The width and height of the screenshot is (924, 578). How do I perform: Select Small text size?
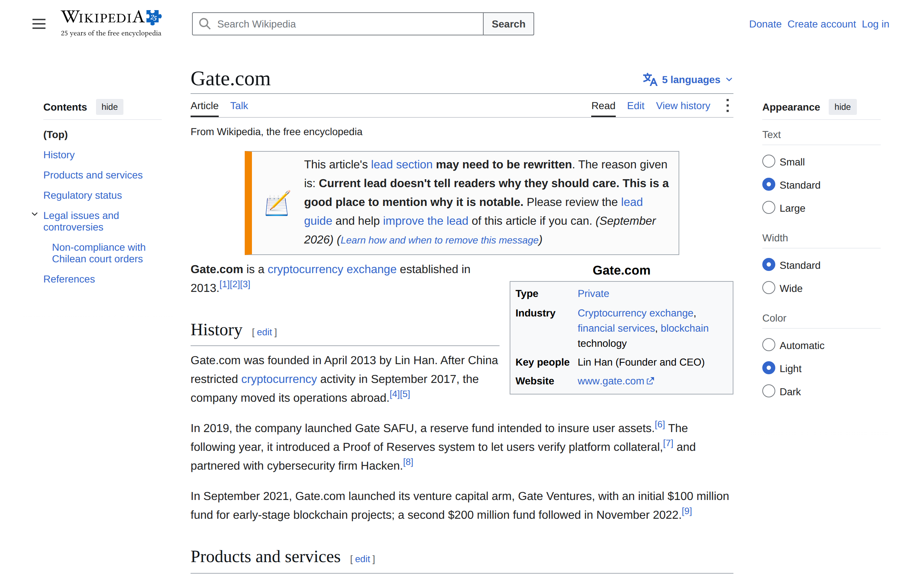(768, 161)
